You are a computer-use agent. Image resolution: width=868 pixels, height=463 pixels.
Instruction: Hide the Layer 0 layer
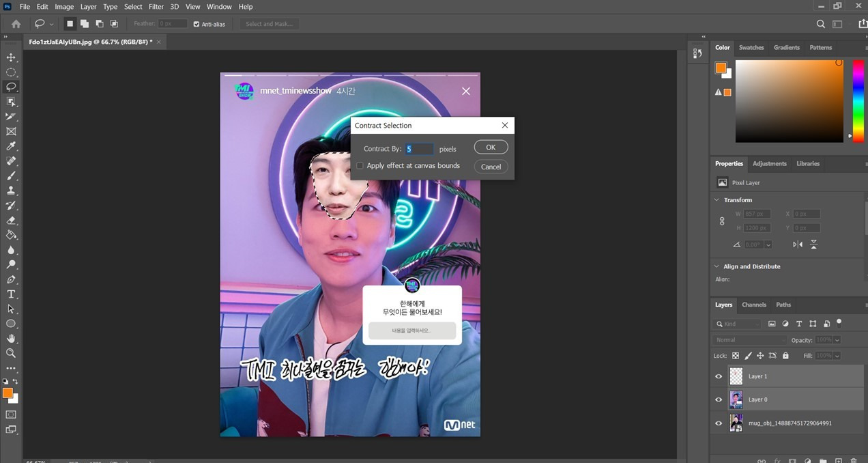coord(718,399)
